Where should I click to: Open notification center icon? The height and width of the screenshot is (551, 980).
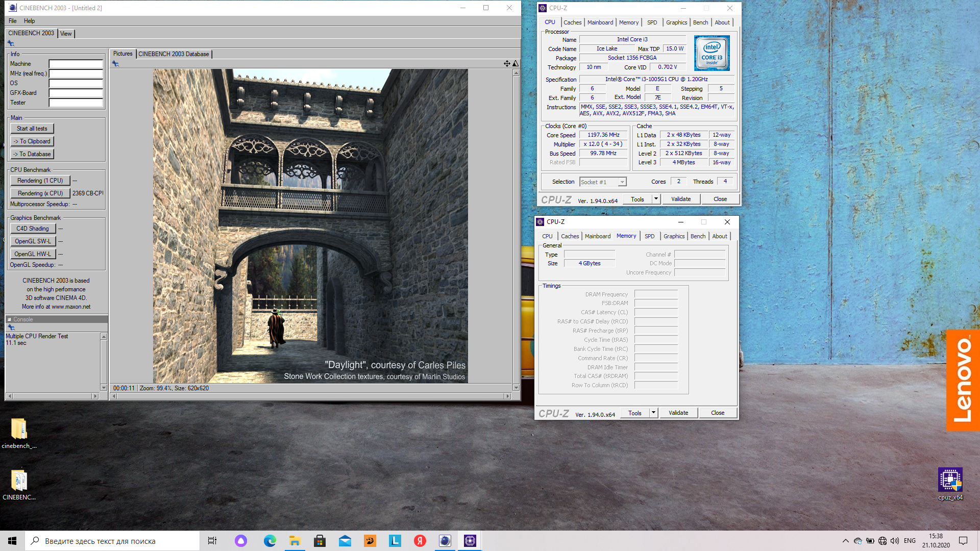coord(963,541)
